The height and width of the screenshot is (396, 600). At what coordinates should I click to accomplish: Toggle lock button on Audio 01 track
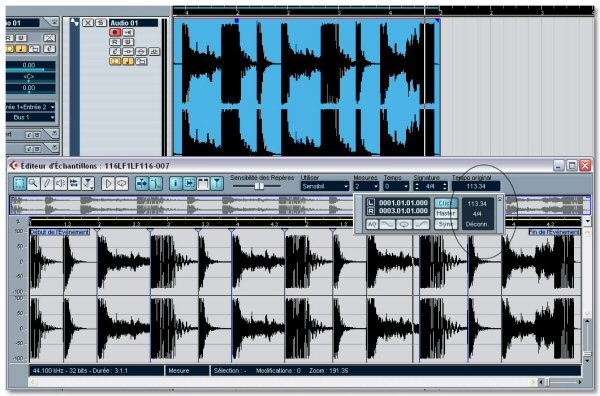point(141,61)
